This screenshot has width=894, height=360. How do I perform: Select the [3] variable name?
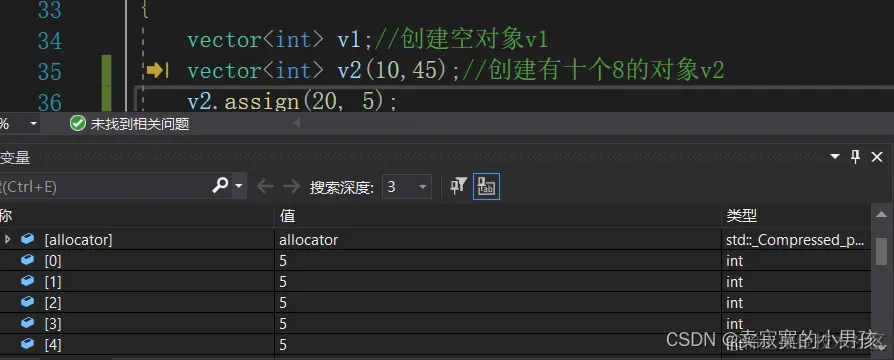52,324
